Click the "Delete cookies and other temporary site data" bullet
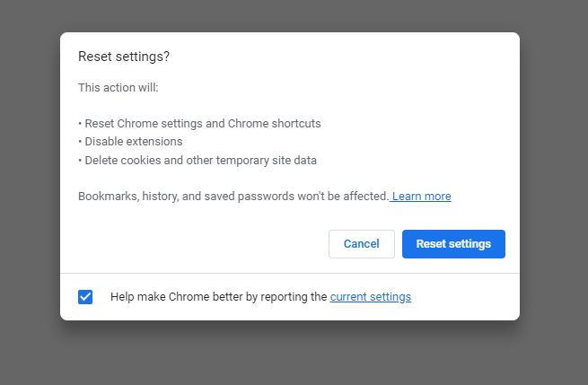The height and width of the screenshot is (385, 588). click(197, 161)
